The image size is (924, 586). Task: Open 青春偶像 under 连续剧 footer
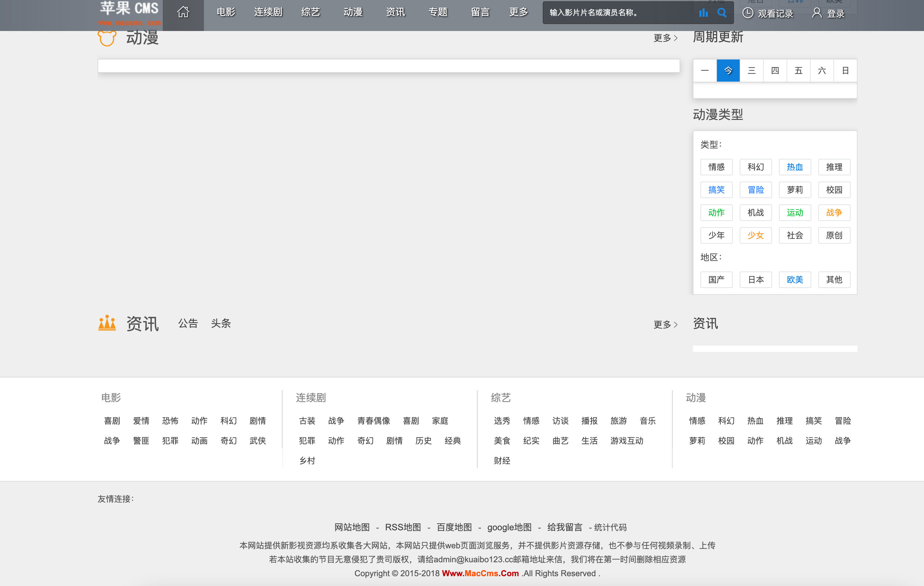click(373, 421)
